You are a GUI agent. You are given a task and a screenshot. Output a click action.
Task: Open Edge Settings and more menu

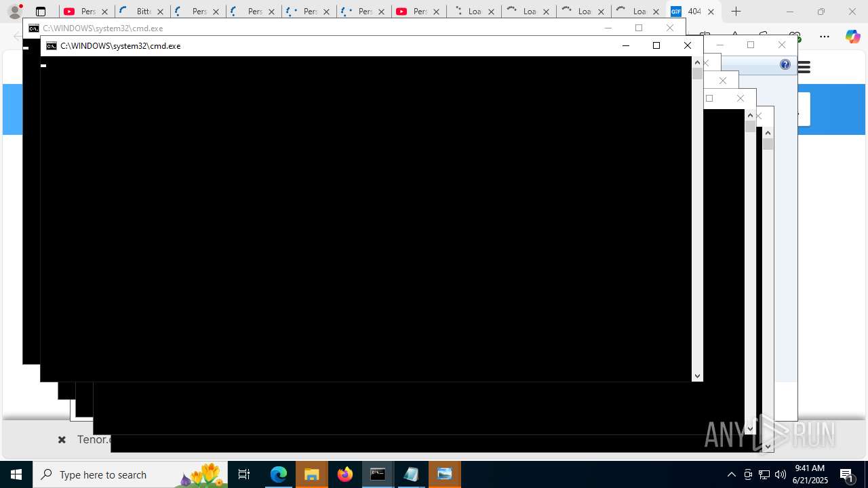point(825,37)
